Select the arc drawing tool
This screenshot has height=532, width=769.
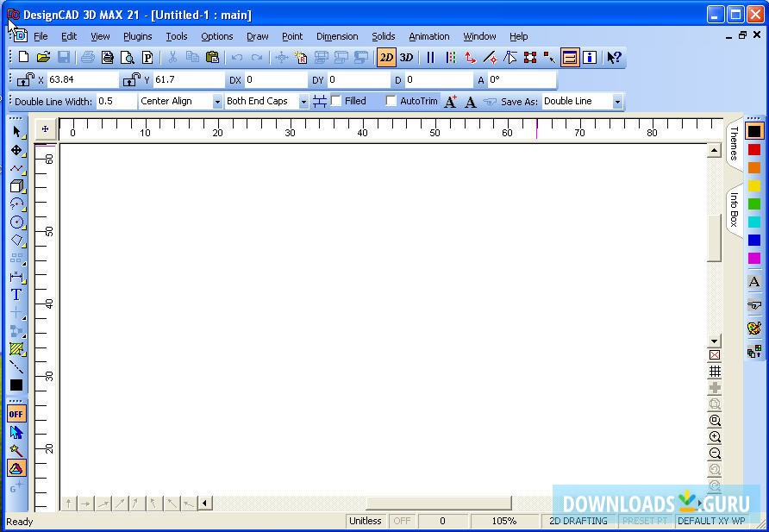(16, 204)
